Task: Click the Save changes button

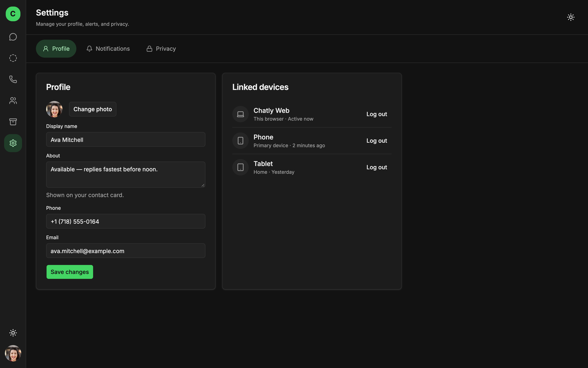Action: tap(70, 272)
